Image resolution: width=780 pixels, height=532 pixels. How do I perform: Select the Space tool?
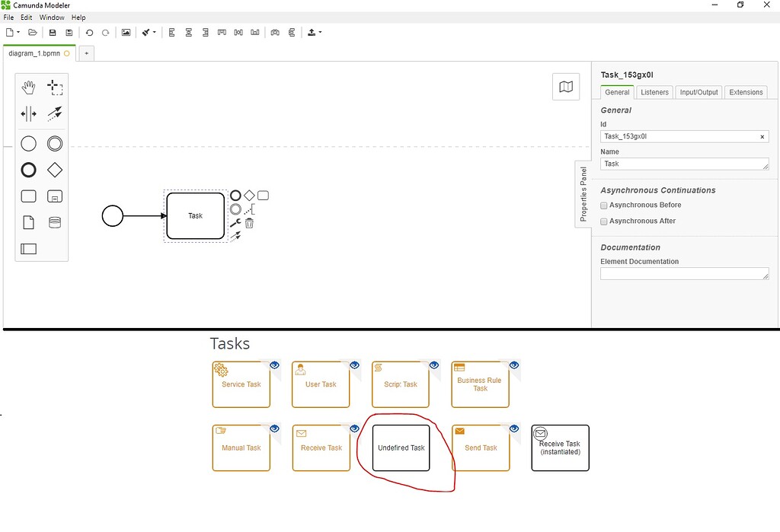click(28, 113)
